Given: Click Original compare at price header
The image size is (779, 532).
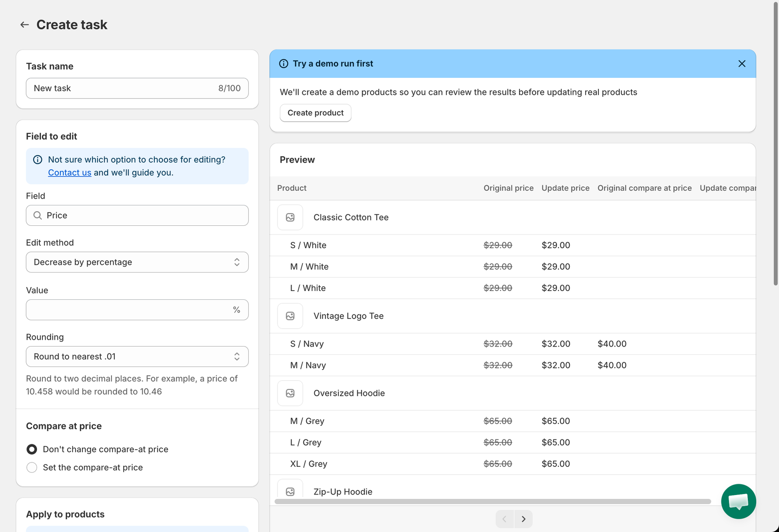Looking at the screenshot, I should click(645, 188).
